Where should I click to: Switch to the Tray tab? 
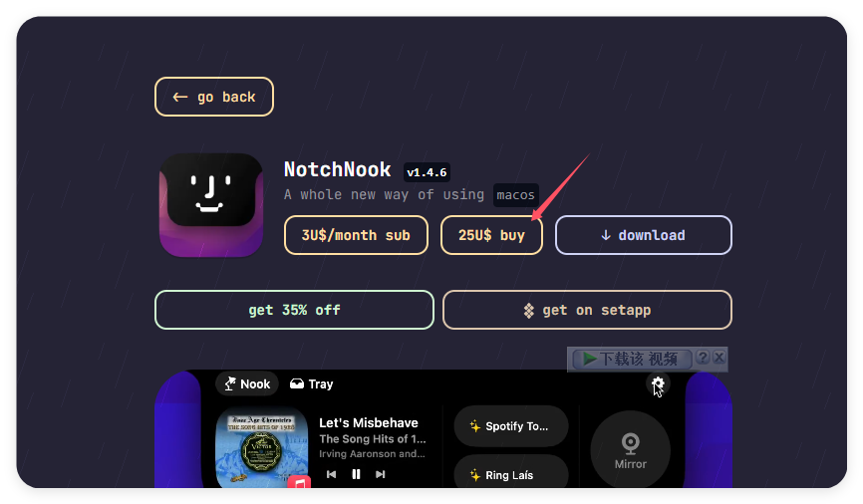[312, 384]
